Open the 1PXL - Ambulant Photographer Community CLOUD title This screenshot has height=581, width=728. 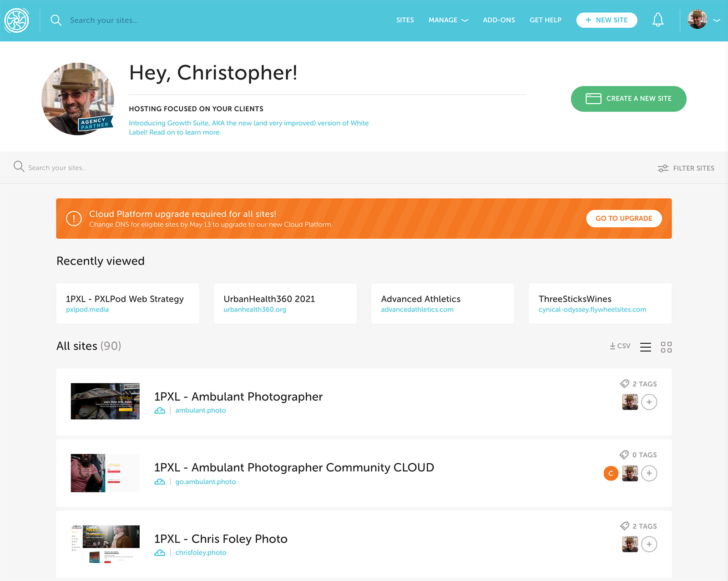294,467
